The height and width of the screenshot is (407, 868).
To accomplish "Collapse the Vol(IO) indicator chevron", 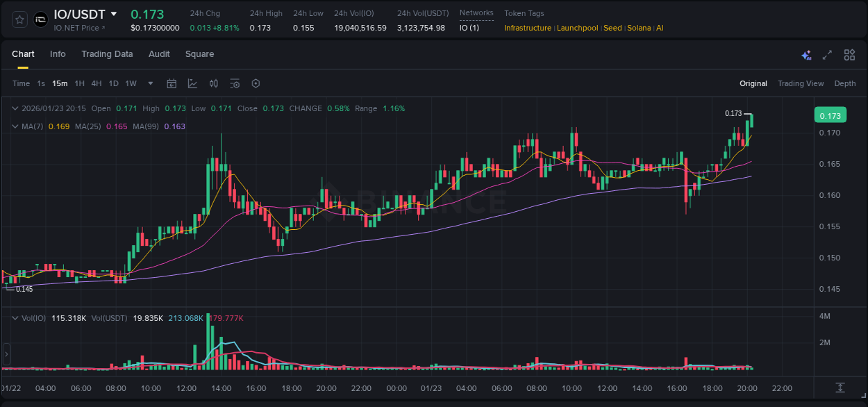I will pos(15,317).
